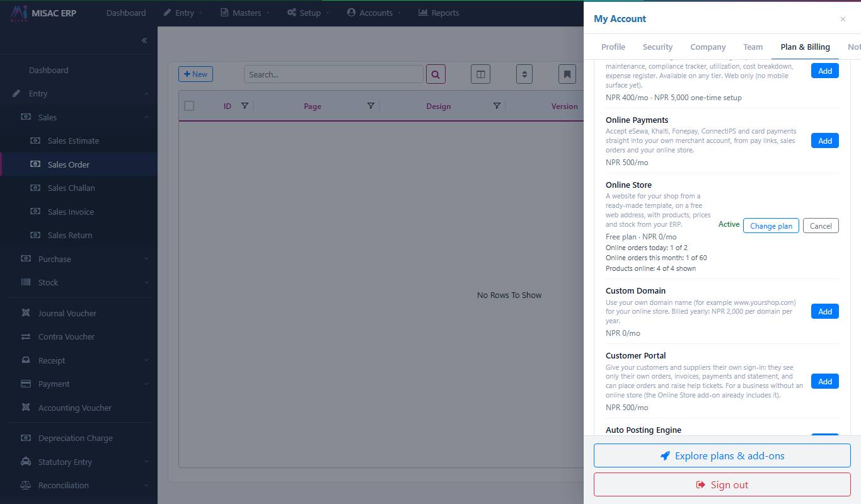Collapse the Sales submenu chevron
861x504 pixels.
(x=146, y=117)
